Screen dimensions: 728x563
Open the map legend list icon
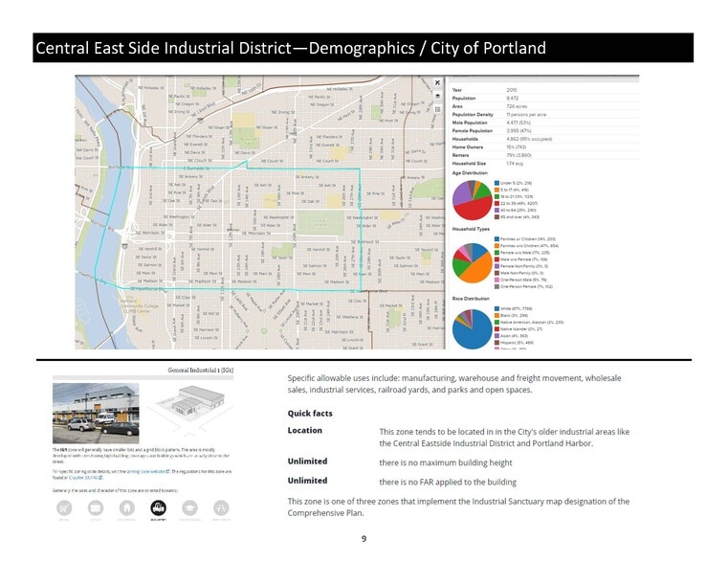437,109
